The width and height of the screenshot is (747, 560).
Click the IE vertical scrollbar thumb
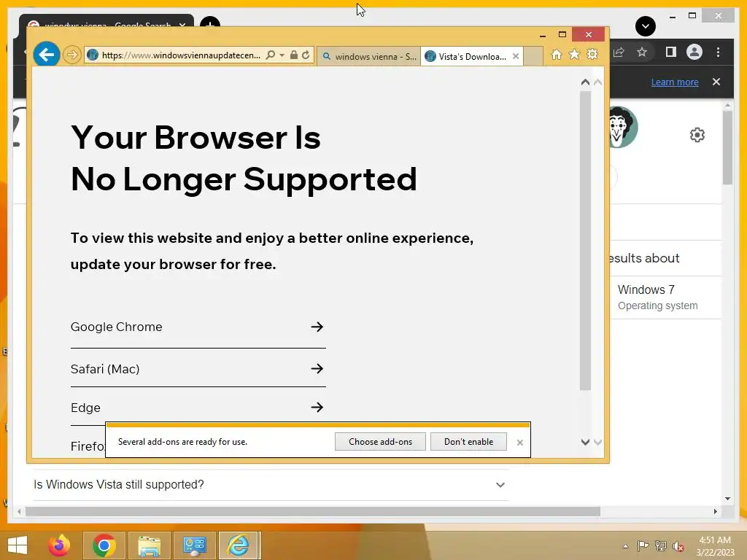tap(586, 241)
